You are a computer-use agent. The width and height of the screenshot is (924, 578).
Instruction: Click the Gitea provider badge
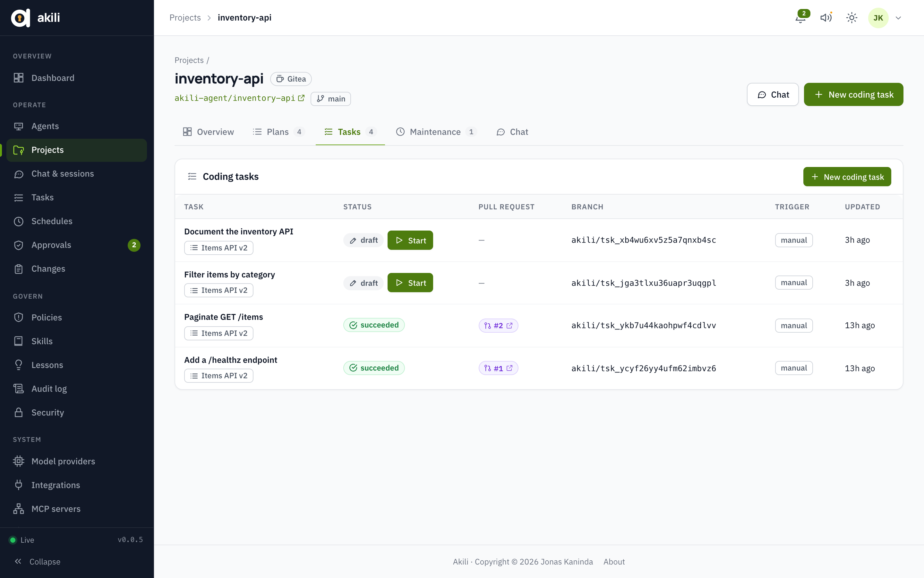point(291,79)
